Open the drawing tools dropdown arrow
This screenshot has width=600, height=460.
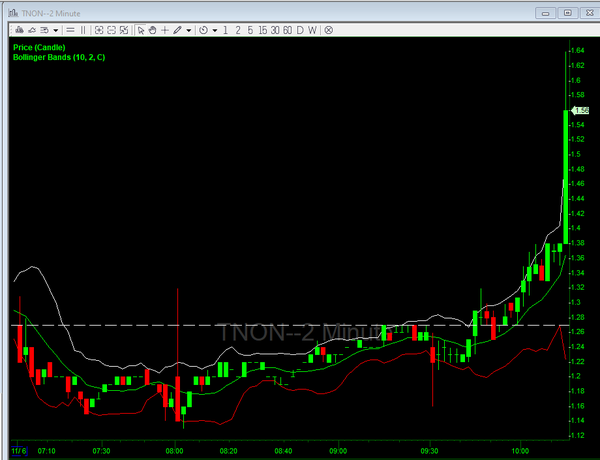[x=188, y=30]
